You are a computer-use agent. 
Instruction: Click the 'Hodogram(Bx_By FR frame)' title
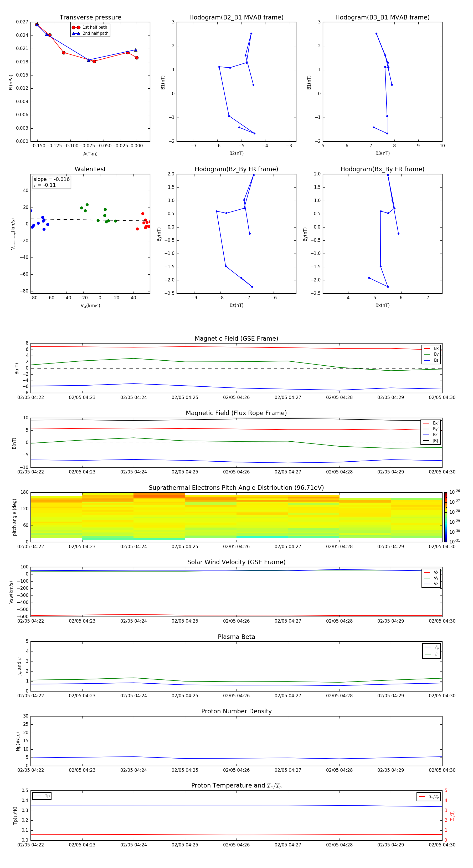coord(382,169)
